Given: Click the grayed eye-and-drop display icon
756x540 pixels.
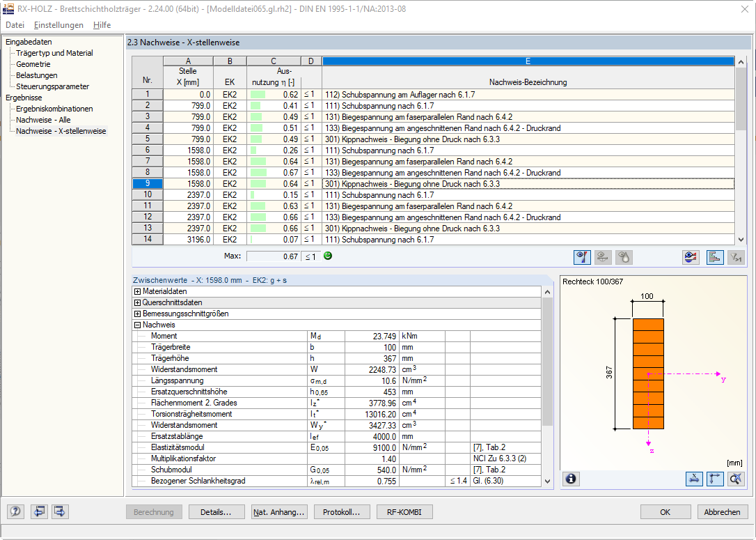Looking at the screenshot, I should tap(624, 257).
